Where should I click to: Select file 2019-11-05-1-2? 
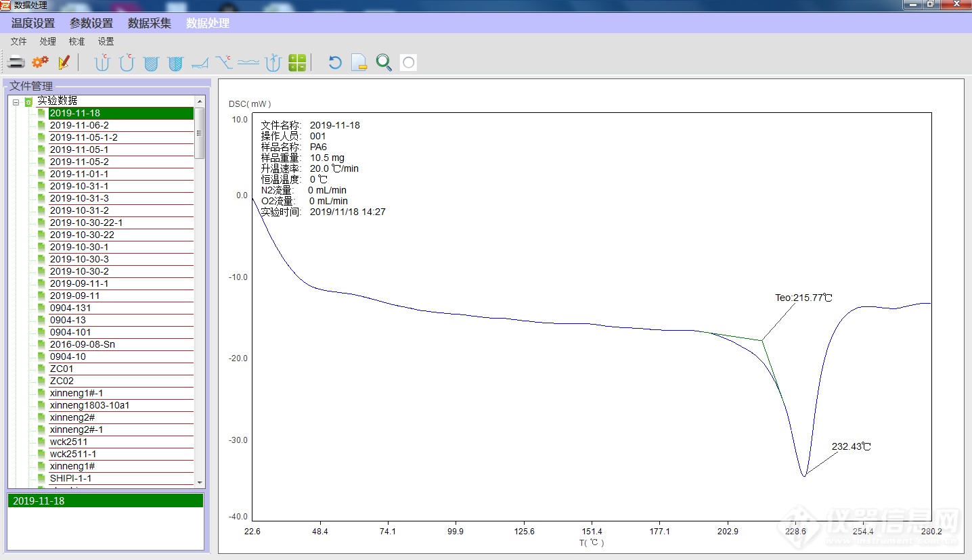tap(121, 137)
